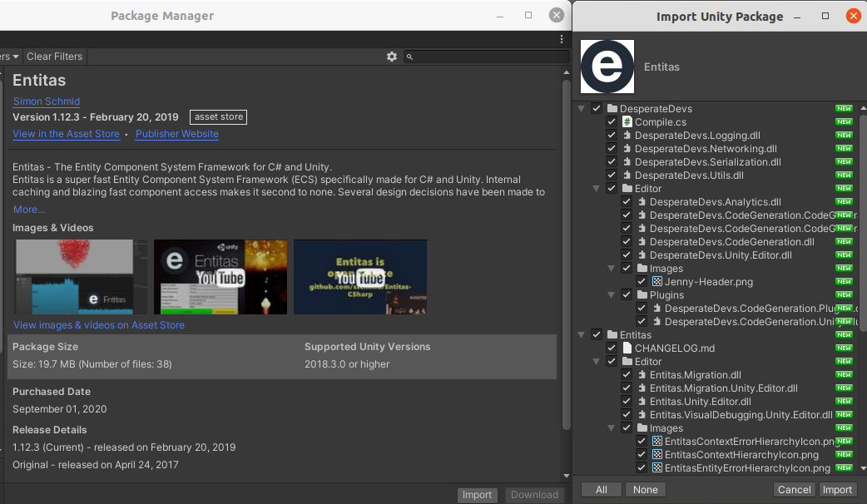Click the Plugins folder icon

coord(642,294)
